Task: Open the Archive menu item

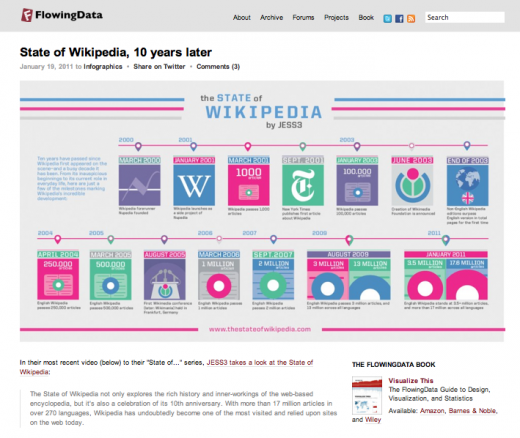Action: tap(271, 17)
